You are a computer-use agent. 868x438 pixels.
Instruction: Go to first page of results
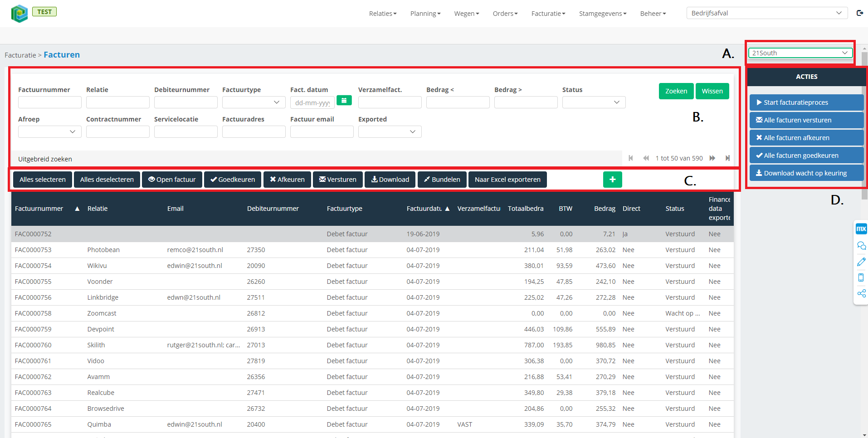point(631,158)
